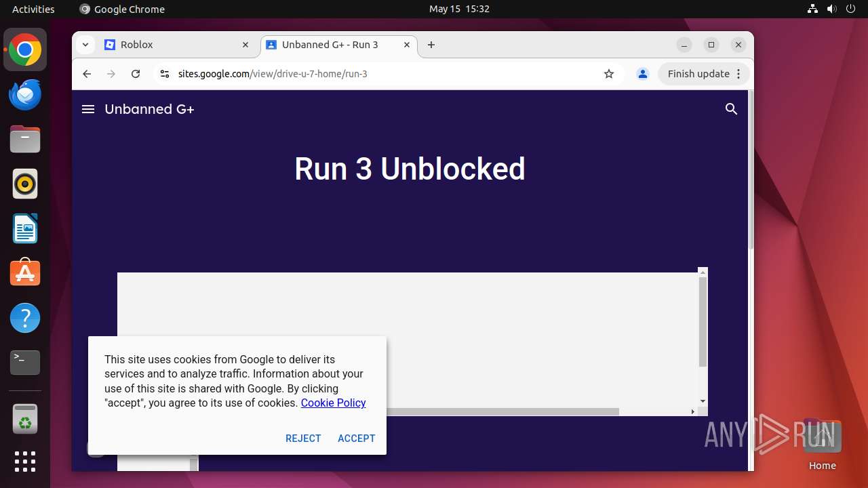Open the Trash from the dock

click(25, 418)
